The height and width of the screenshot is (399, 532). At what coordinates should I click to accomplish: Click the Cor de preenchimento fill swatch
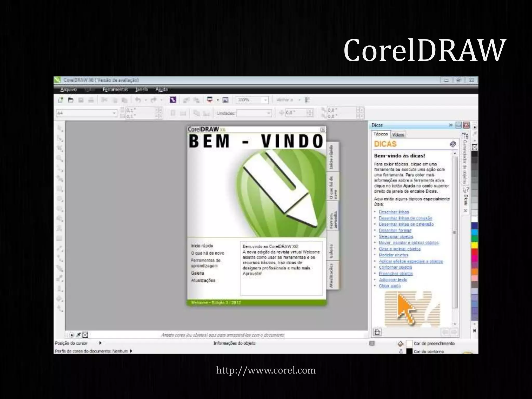(x=409, y=343)
